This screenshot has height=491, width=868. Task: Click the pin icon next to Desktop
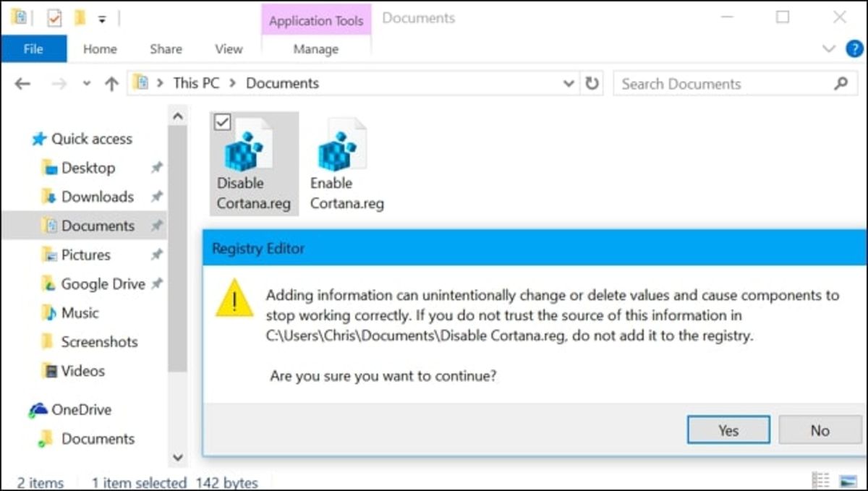(156, 168)
